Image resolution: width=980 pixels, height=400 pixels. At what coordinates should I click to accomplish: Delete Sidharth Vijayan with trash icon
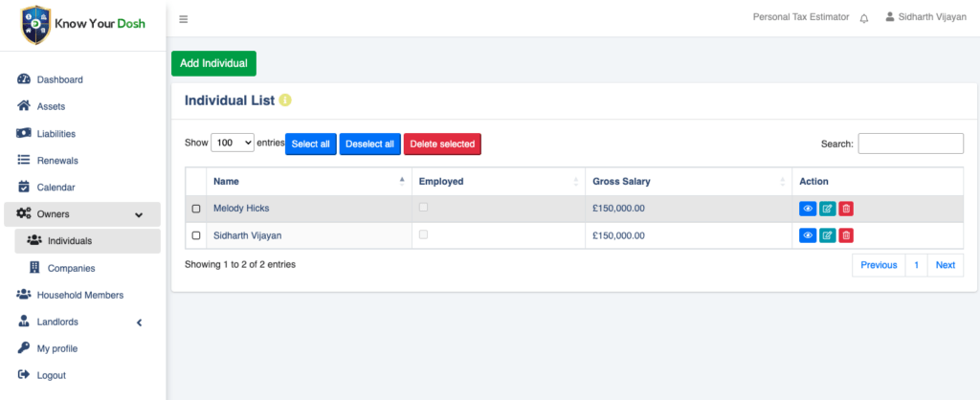[846, 235]
